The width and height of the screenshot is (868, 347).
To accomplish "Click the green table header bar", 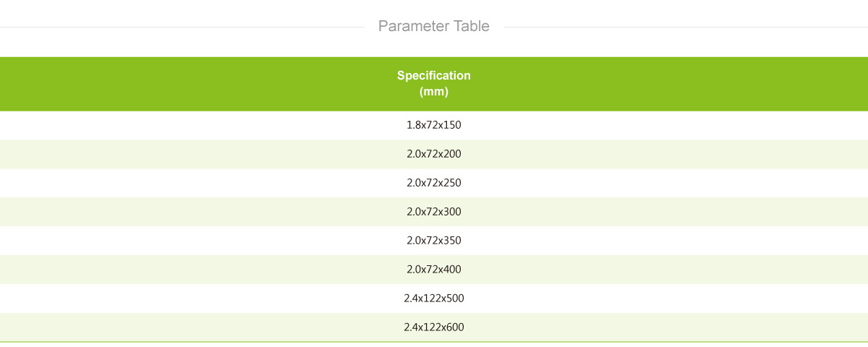I will tap(434, 84).
